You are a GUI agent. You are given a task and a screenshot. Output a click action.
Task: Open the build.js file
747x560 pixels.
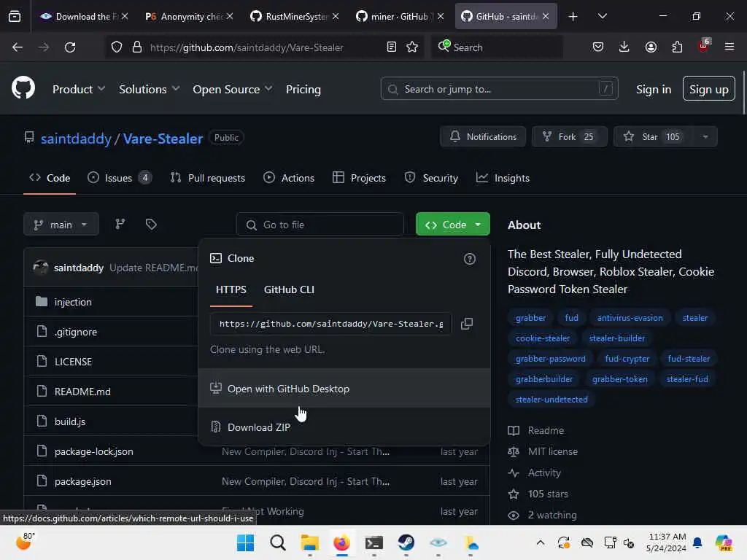pos(69,421)
